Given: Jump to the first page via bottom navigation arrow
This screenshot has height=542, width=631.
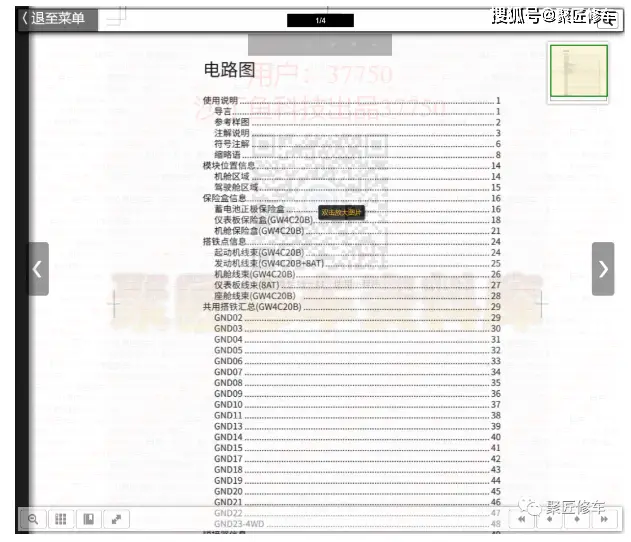Looking at the screenshot, I should click(522, 520).
